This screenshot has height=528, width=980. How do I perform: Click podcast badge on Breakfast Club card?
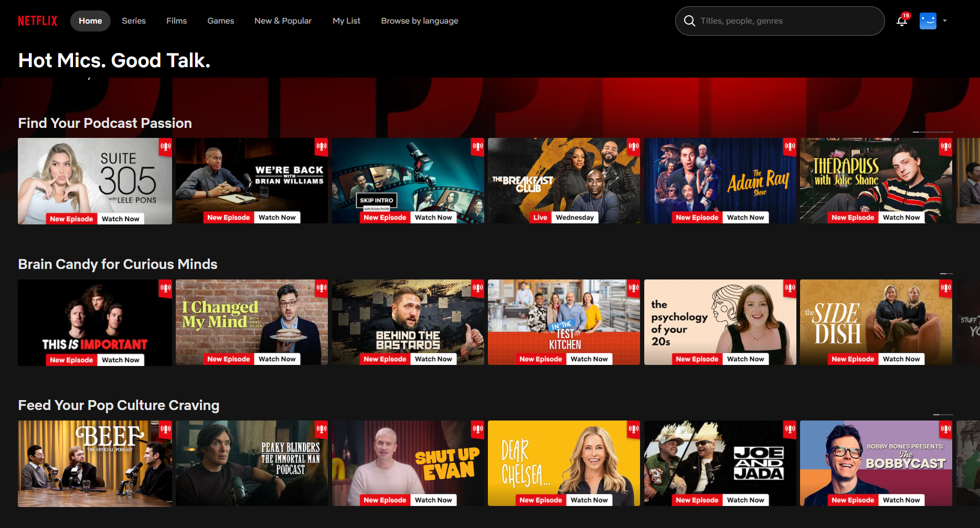pos(634,146)
